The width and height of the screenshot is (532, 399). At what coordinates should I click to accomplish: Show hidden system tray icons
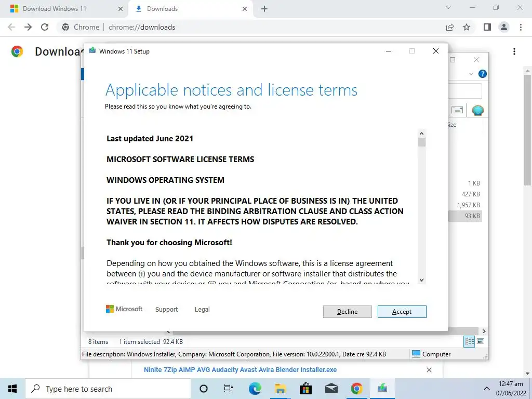(486, 389)
